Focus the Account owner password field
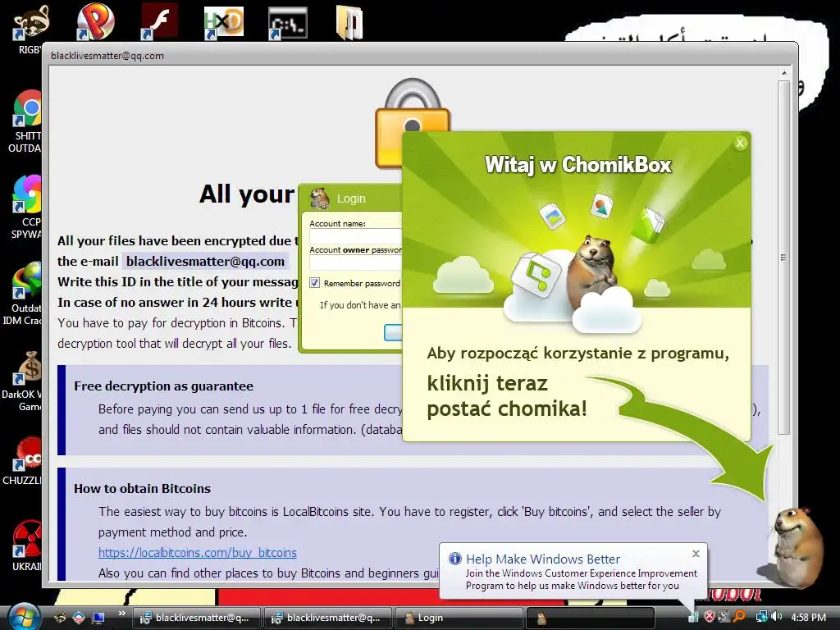This screenshot has height=630, width=840. 356,263
